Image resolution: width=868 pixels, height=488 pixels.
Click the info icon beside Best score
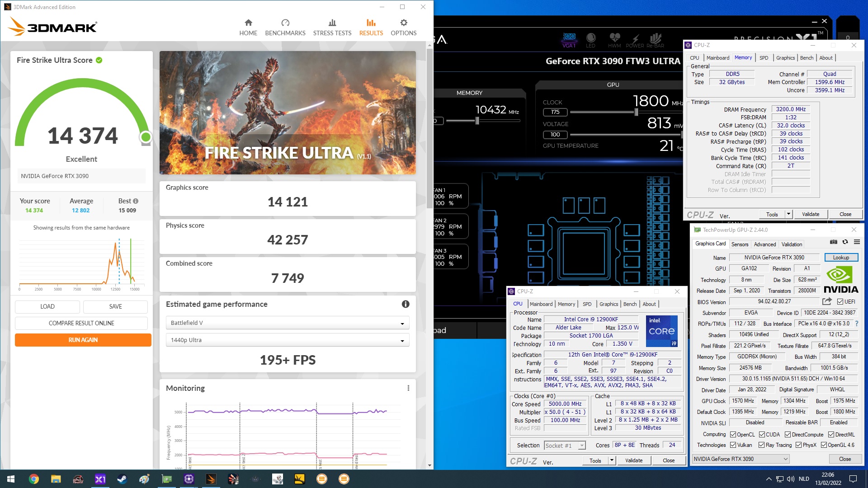tap(136, 201)
